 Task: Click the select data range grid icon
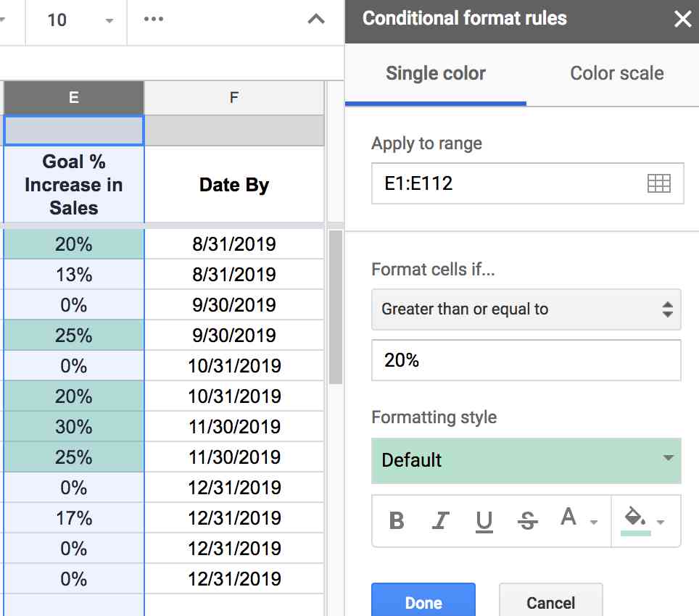(658, 183)
